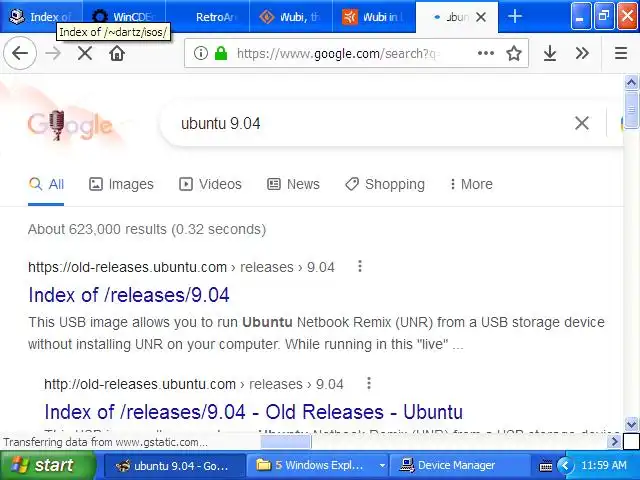Image resolution: width=640 pixels, height=480 pixels.
Task: Select the All search filter
Action: click(46, 184)
